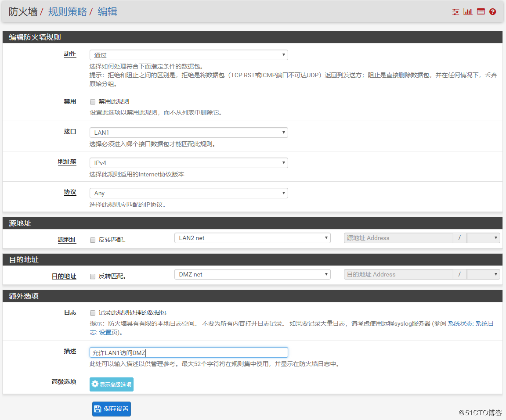Screen dimensions: 506x420
Task: Open the 系统状态: 系统日志 link
Action: tap(470, 323)
